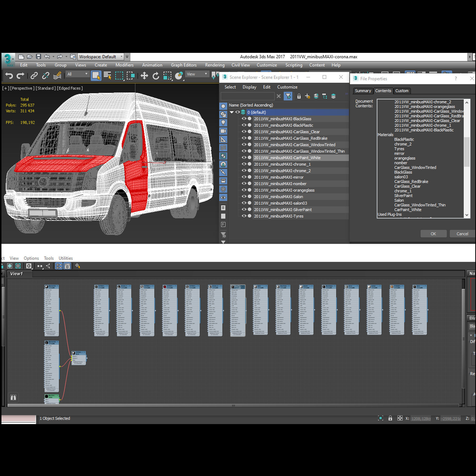Switch to the Summary tab in File Properties
The image size is (476, 476).
point(363,91)
